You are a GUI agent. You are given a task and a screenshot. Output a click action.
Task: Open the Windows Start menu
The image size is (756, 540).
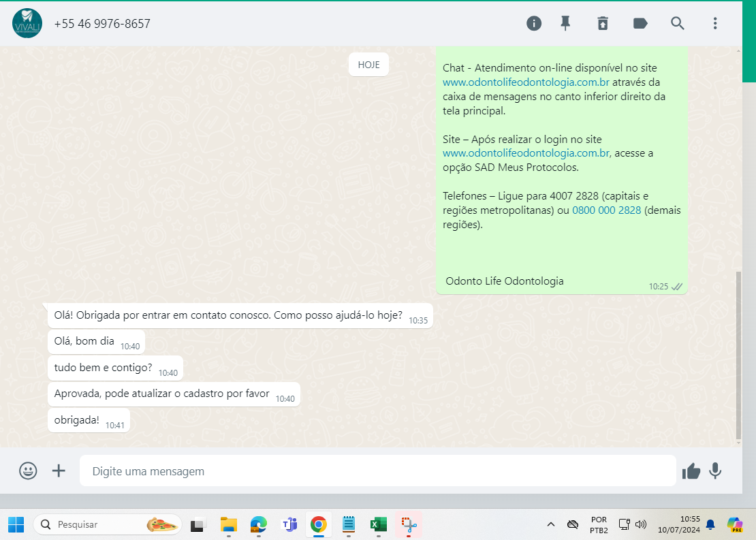[x=16, y=524]
